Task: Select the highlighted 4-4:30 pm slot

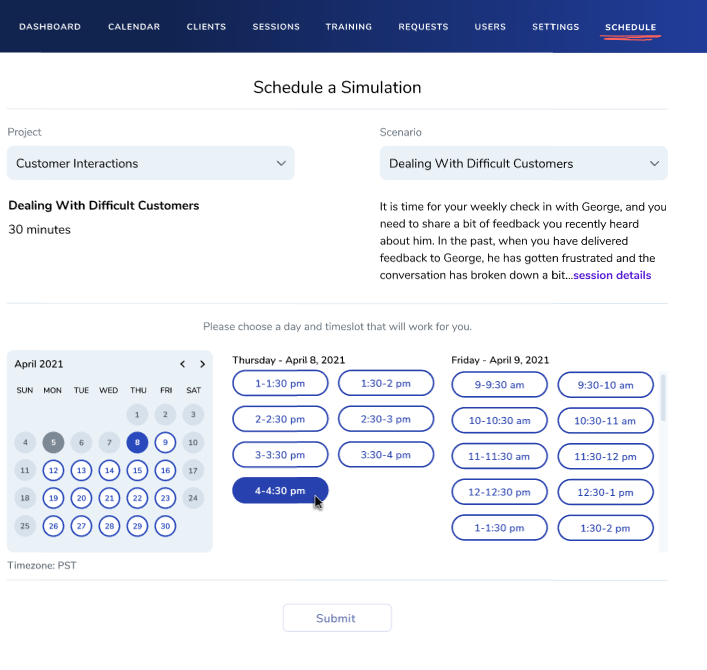Action: 280,491
